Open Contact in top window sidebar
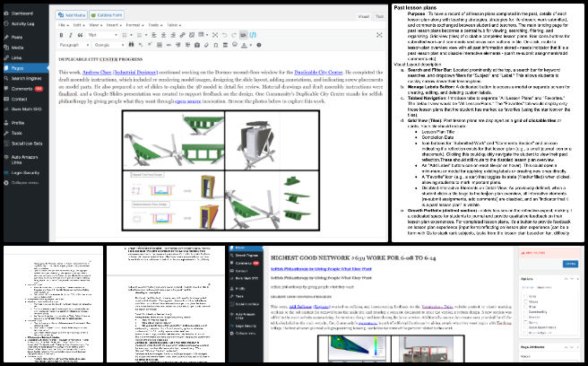 [x=19, y=99]
